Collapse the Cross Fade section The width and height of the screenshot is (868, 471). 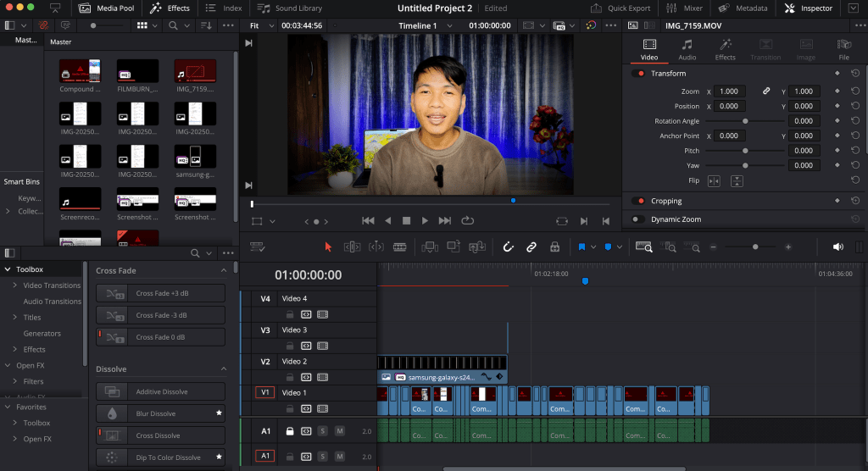click(x=224, y=270)
